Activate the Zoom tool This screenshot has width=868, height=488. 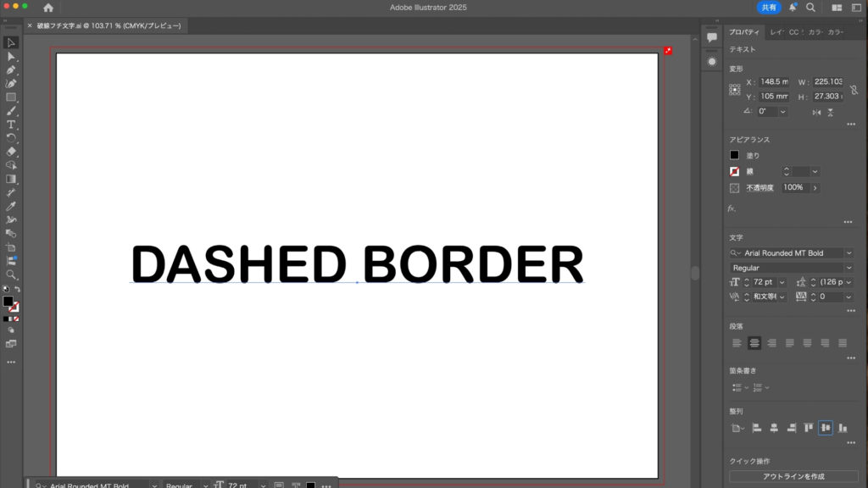pos(11,274)
